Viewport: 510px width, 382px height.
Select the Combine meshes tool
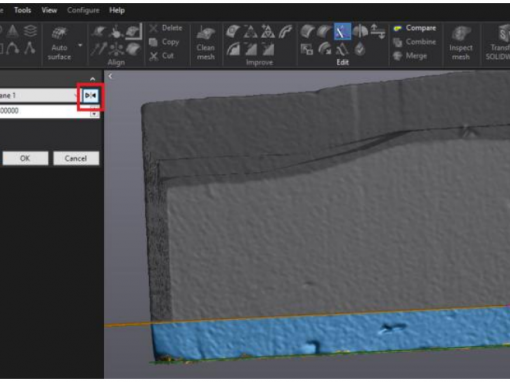397,42
